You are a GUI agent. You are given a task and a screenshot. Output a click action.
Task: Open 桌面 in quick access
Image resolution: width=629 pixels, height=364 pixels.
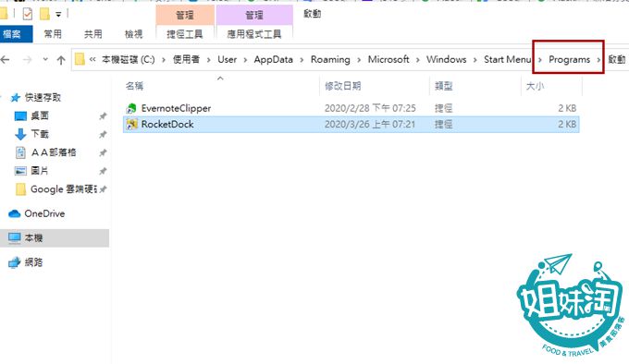coord(39,115)
